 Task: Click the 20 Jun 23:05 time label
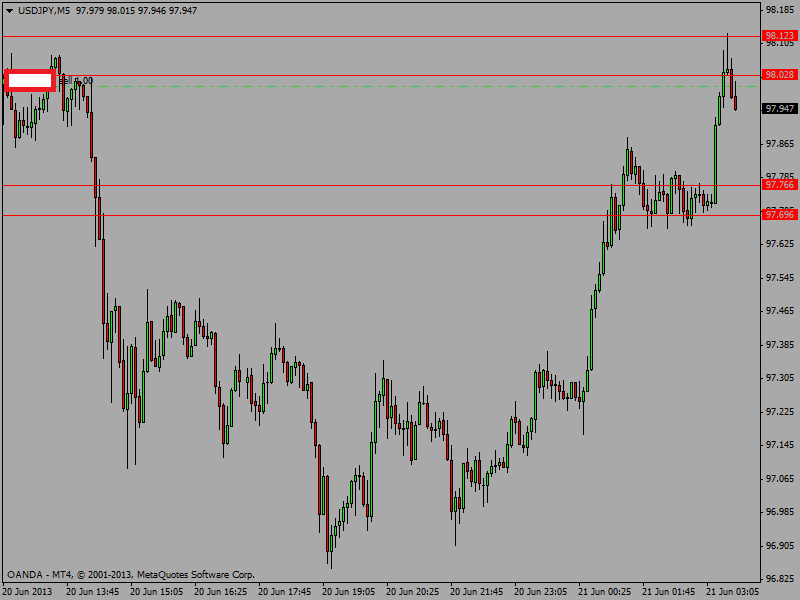[x=541, y=592]
